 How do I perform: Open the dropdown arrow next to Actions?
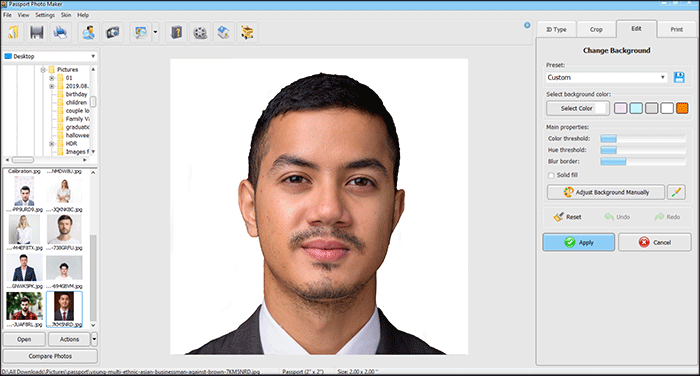(94, 339)
